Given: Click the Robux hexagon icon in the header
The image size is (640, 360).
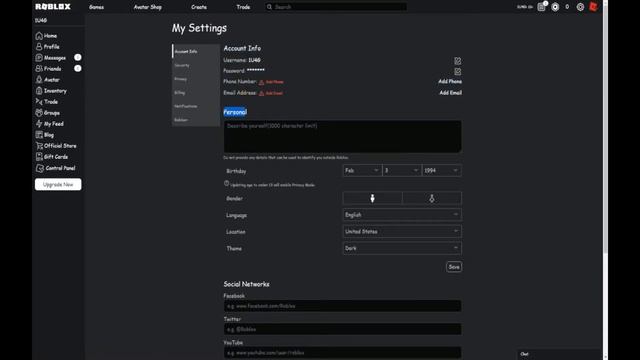Looking at the screenshot, I should [555, 7].
